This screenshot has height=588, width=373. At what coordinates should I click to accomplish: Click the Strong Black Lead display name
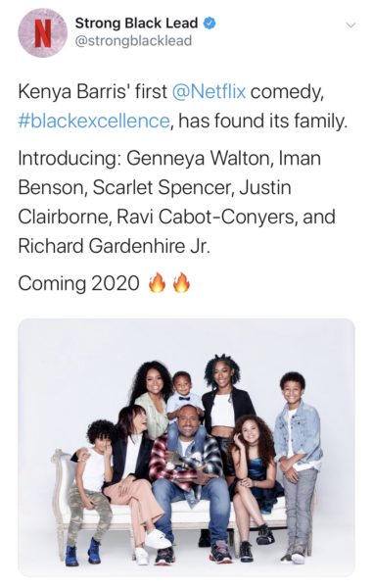[x=136, y=24]
